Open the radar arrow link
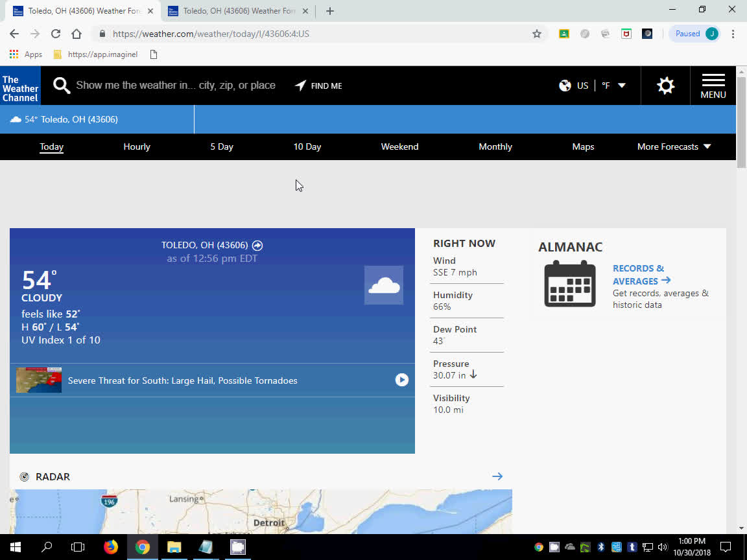The height and width of the screenshot is (560, 747). pos(497,476)
